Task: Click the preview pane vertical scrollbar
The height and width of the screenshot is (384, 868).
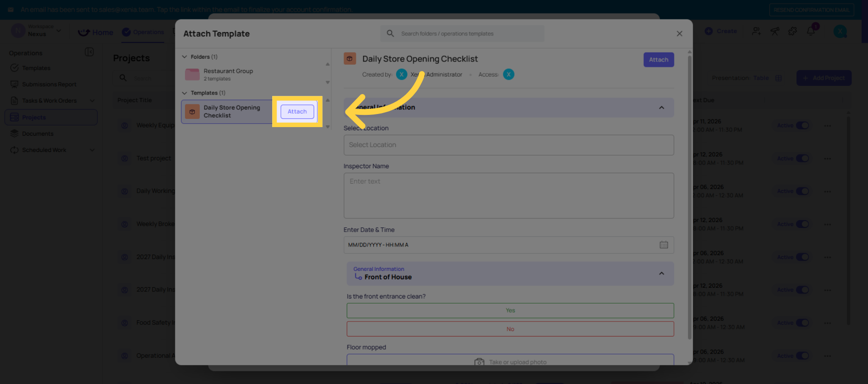Action: [689, 197]
